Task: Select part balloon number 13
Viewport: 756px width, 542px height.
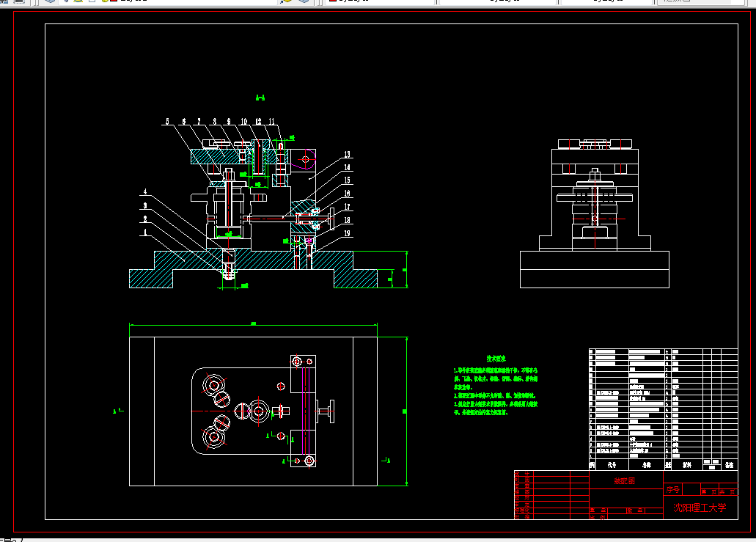Action: coord(347,155)
